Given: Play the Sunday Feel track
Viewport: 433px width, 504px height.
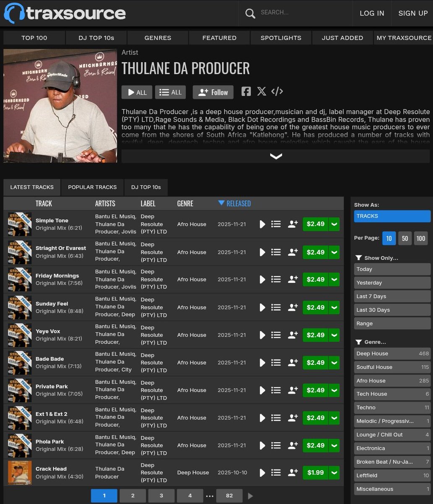Looking at the screenshot, I should tap(262, 307).
